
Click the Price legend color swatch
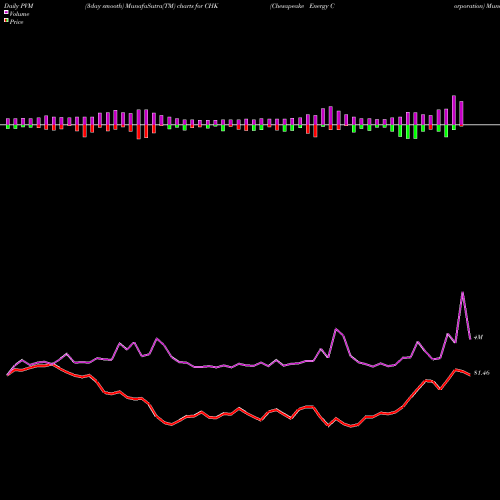point(6,21)
